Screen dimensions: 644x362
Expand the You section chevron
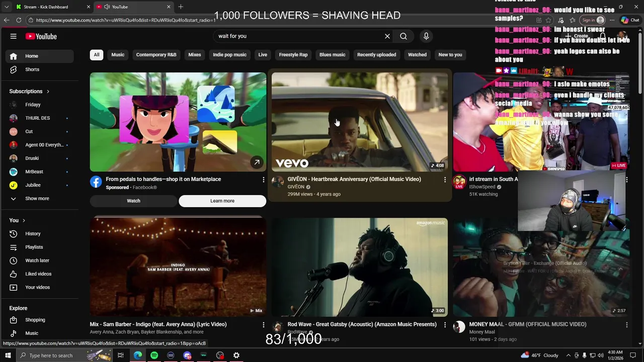24,220
